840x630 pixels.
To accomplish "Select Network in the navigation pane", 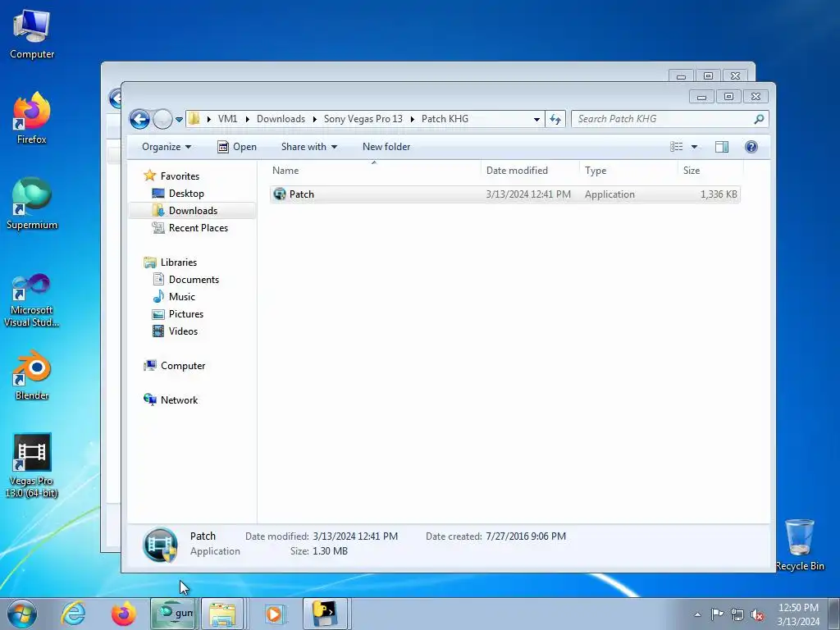I will [x=179, y=400].
